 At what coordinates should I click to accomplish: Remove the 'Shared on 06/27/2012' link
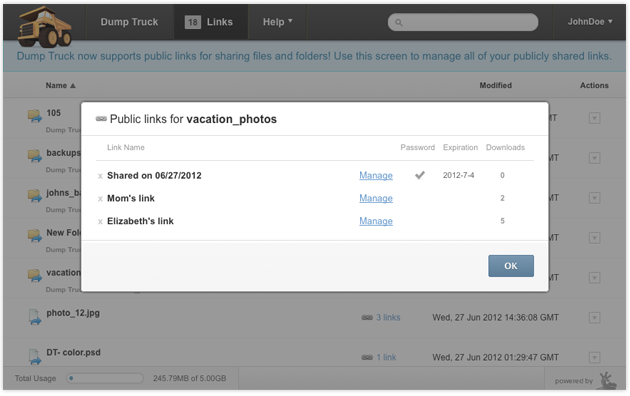pos(100,176)
